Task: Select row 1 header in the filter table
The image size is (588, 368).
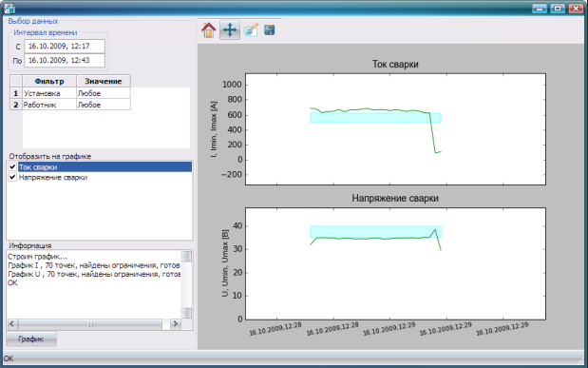Action: pos(16,93)
